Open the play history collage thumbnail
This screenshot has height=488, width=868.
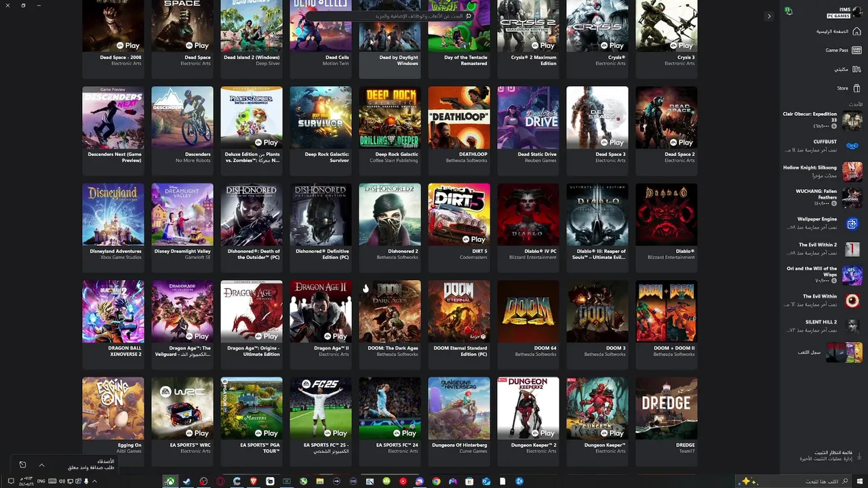[844, 352]
